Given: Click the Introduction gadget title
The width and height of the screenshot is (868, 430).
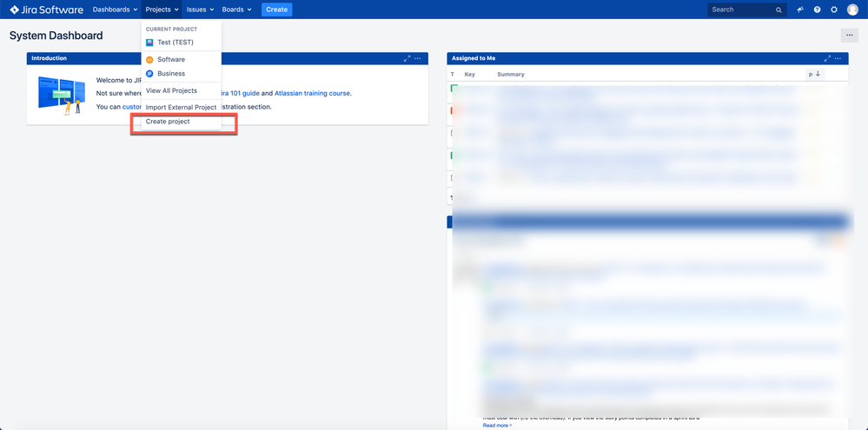Looking at the screenshot, I should pos(49,58).
